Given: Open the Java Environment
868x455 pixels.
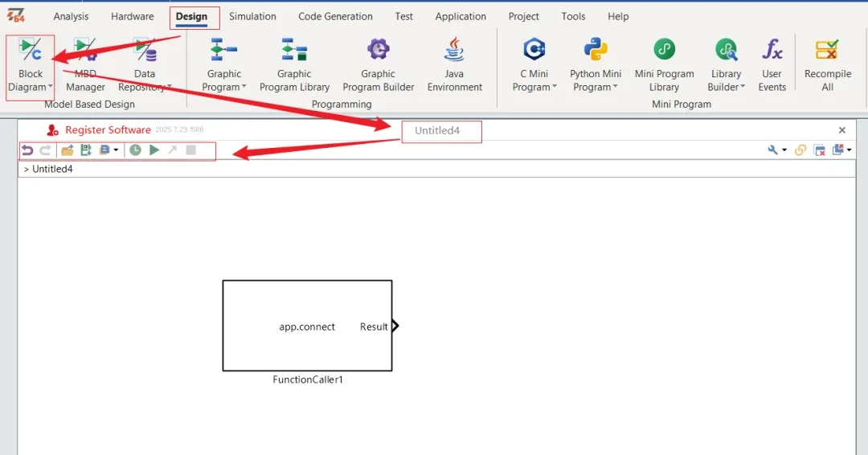Looking at the screenshot, I should (x=455, y=64).
